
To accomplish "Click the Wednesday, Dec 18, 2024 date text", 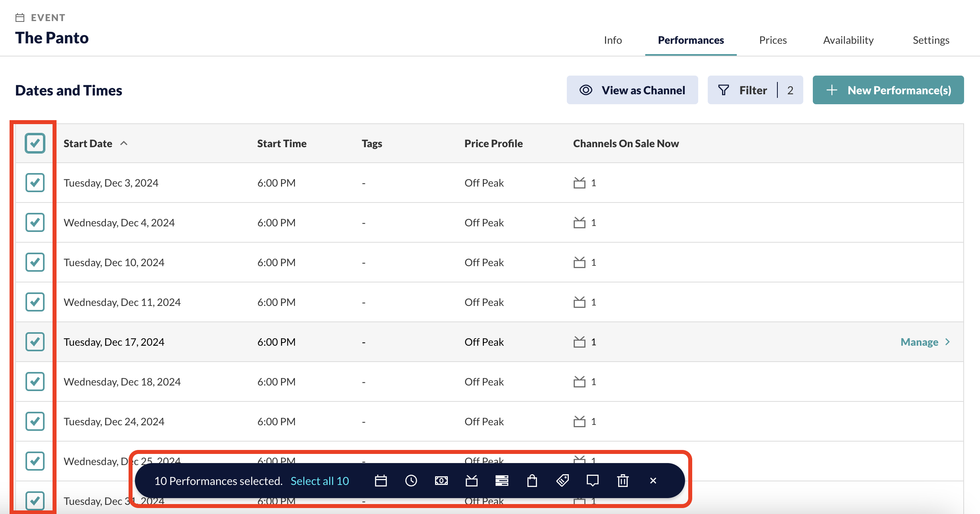I will click(122, 382).
